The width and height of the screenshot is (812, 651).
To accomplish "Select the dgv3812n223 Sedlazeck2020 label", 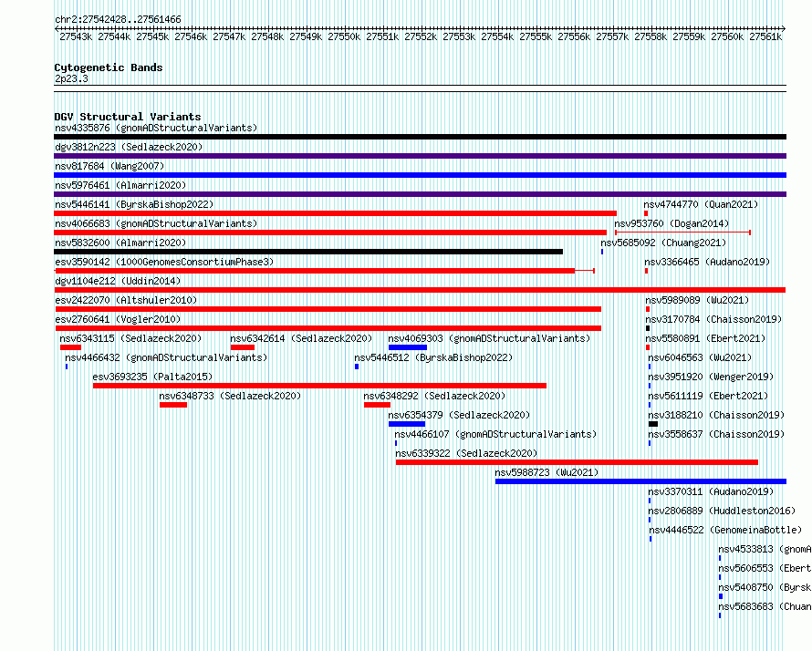I will pyautogui.click(x=129, y=147).
